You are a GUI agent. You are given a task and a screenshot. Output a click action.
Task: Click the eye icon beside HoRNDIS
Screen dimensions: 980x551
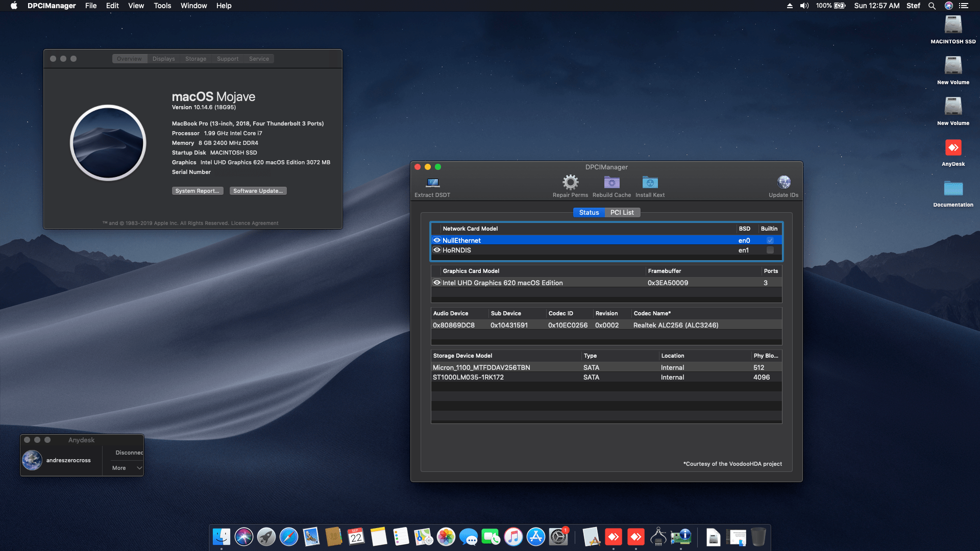[437, 250]
